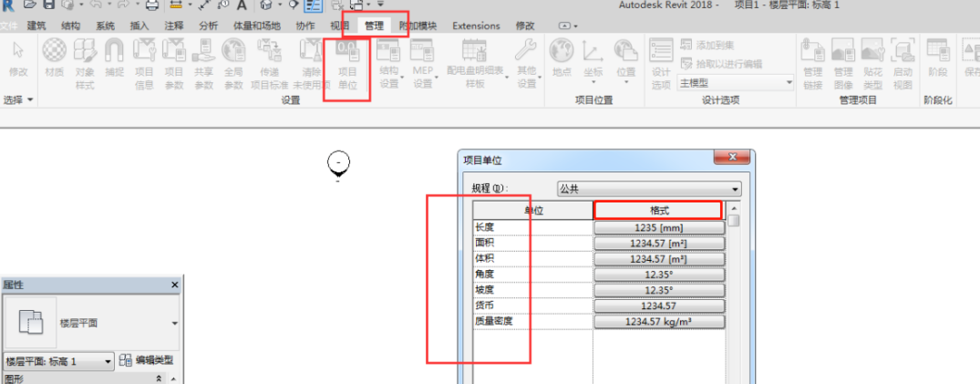Viewport: 980px width, 384px height.
Task: Open the Materials (材质) tool
Action: [55, 58]
